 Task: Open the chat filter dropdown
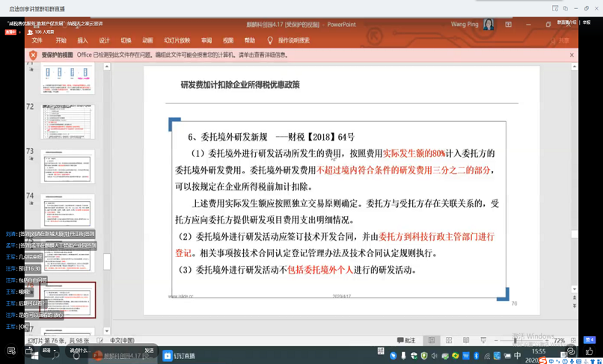coord(49,351)
